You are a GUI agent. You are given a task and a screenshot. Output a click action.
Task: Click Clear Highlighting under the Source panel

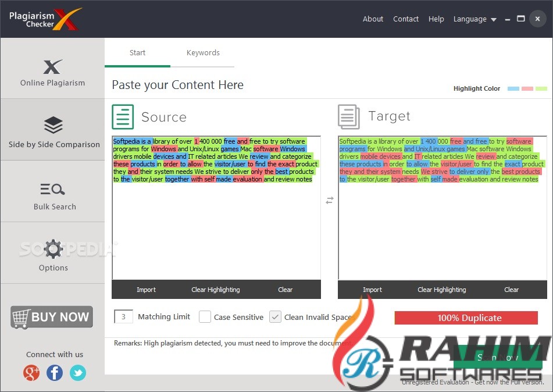coord(216,290)
